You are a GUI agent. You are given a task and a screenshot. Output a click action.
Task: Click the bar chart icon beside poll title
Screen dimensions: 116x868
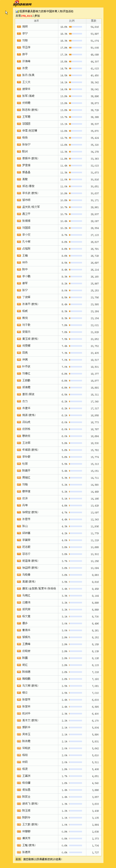click(17, 11)
